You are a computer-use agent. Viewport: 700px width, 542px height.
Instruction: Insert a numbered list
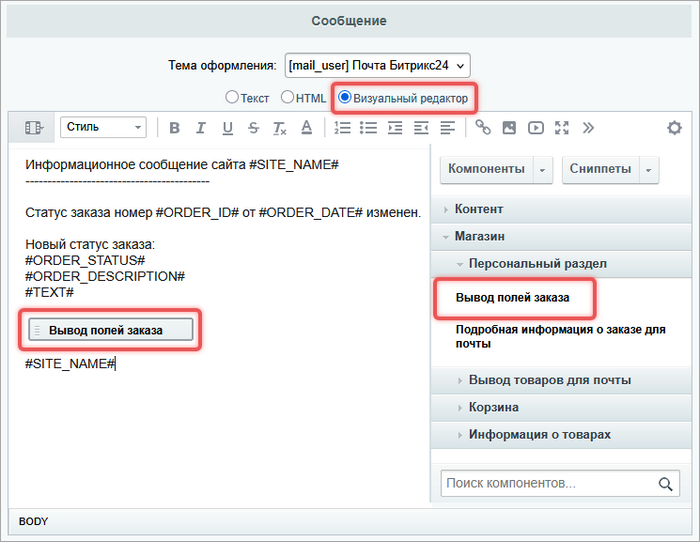click(x=342, y=128)
